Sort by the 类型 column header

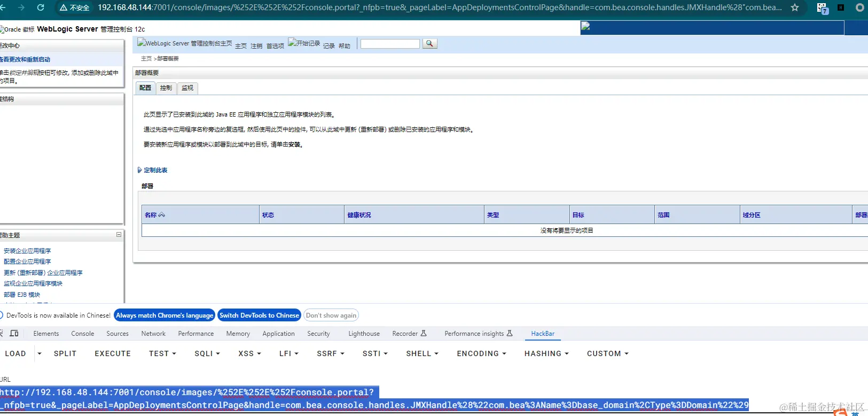point(493,215)
